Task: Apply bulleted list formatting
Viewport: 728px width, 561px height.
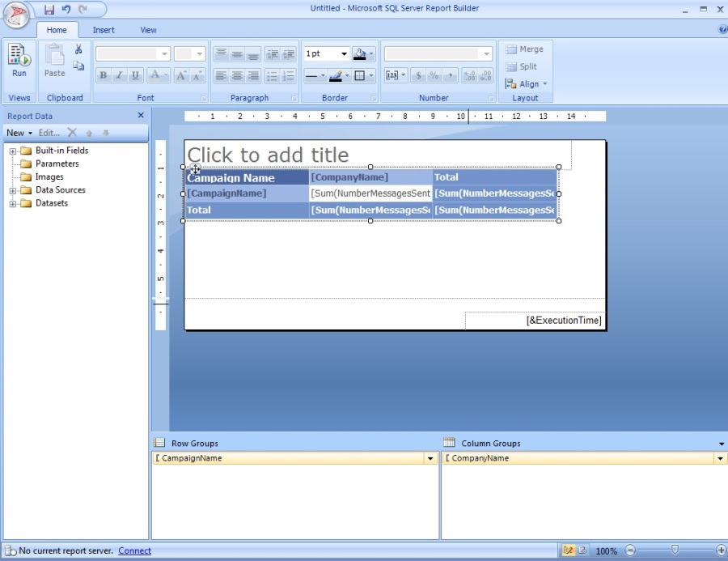Action: point(273,75)
